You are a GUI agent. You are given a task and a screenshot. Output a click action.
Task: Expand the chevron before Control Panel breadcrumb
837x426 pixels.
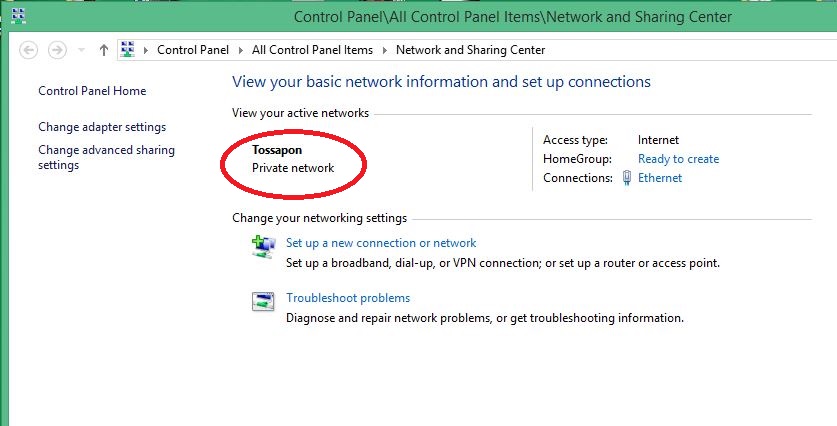tap(146, 50)
